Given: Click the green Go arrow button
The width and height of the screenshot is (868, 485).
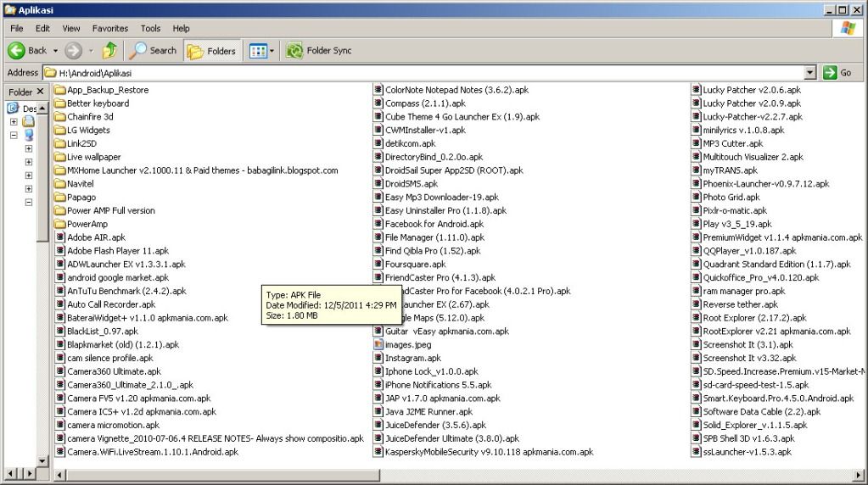Looking at the screenshot, I should tap(830, 72).
